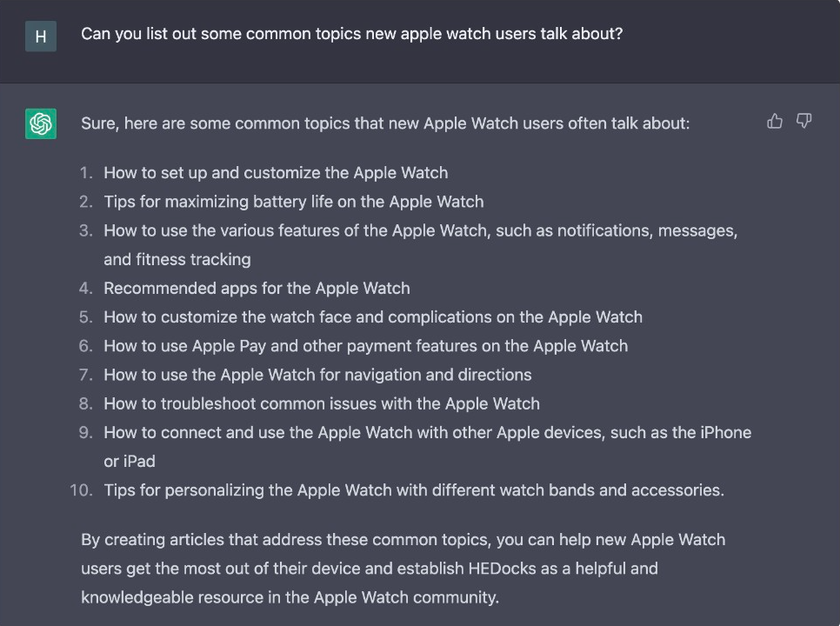Click the green ChatGPT logo avatar
This screenshot has width=840, height=626.
(41, 123)
